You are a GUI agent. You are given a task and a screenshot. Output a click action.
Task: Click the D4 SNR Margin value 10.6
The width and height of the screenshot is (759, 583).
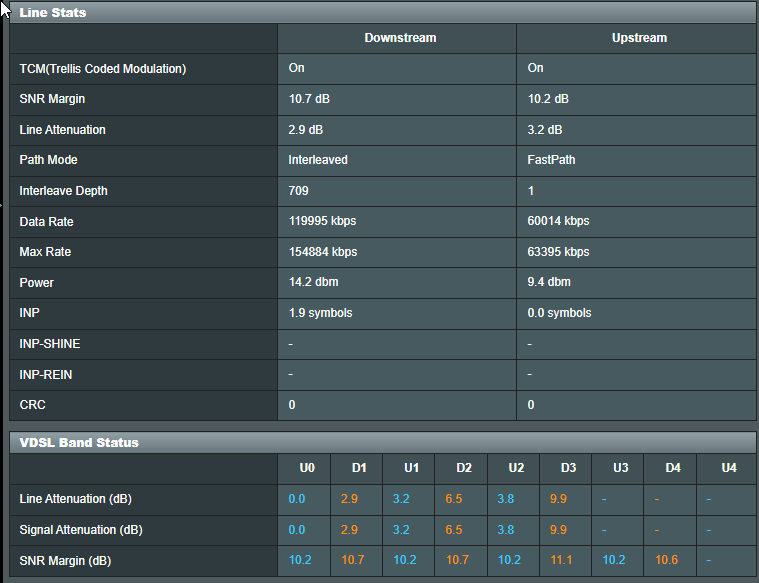667,561
